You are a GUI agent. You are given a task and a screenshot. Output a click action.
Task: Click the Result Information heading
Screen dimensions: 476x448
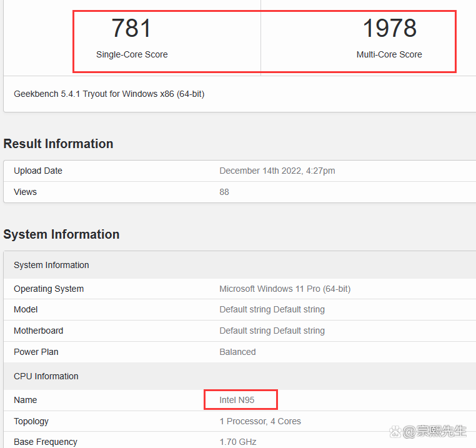[58, 144]
